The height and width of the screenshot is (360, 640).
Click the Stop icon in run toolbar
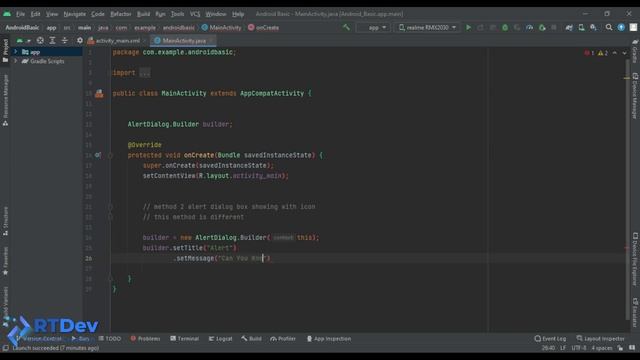[x=554, y=27]
